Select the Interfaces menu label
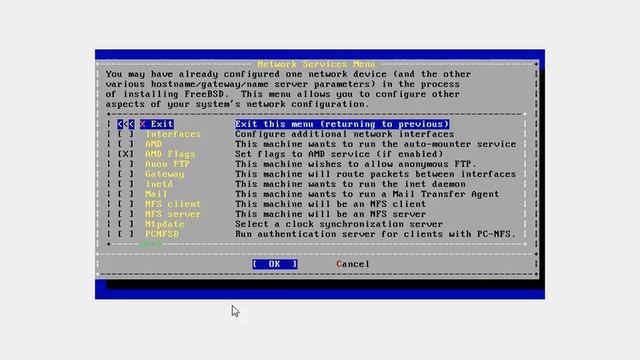 (x=173, y=134)
